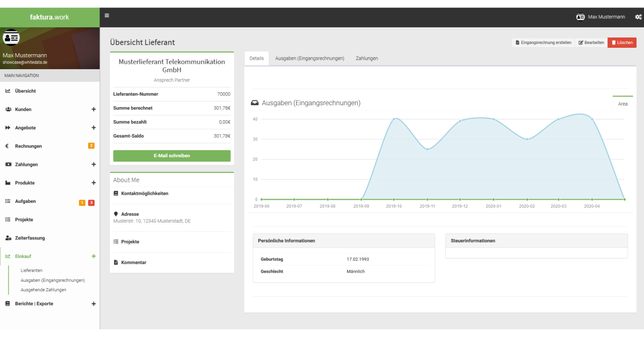Click the Bearbeiten button
The image size is (644, 337).
point(591,42)
